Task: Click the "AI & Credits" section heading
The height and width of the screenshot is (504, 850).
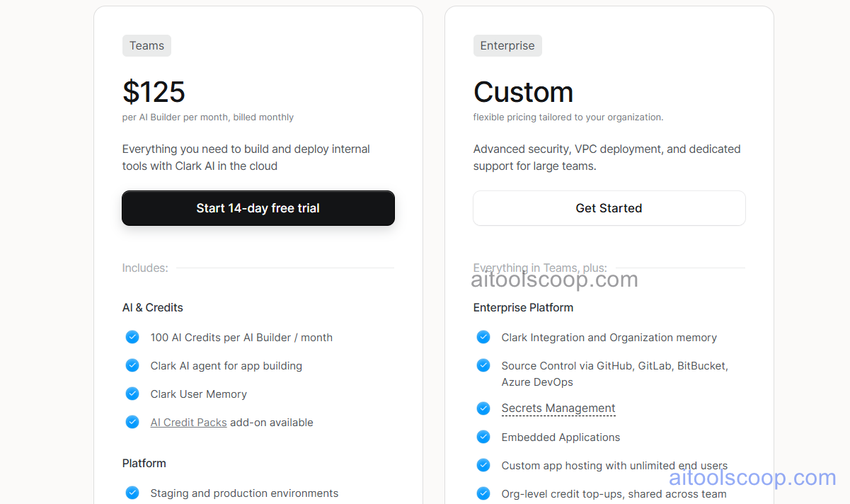Action: click(x=153, y=308)
